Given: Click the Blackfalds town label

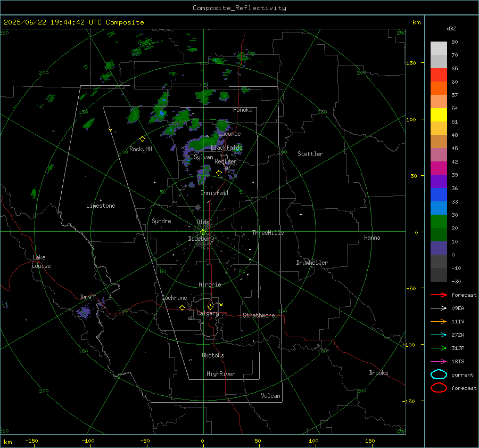Looking at the screenshot, I should (226, 148).
